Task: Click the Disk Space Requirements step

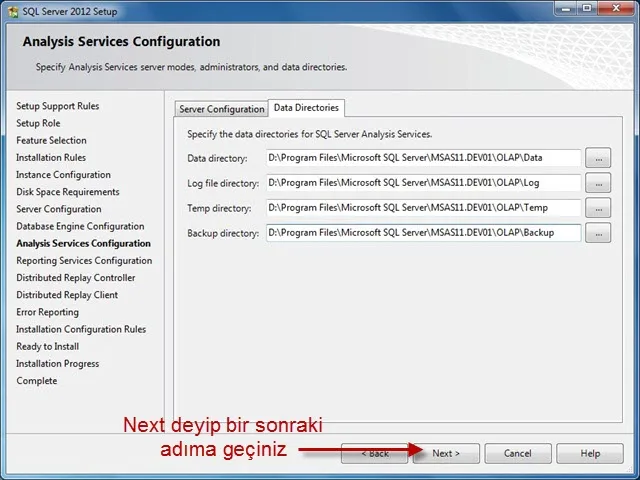Action: point(68,192)
